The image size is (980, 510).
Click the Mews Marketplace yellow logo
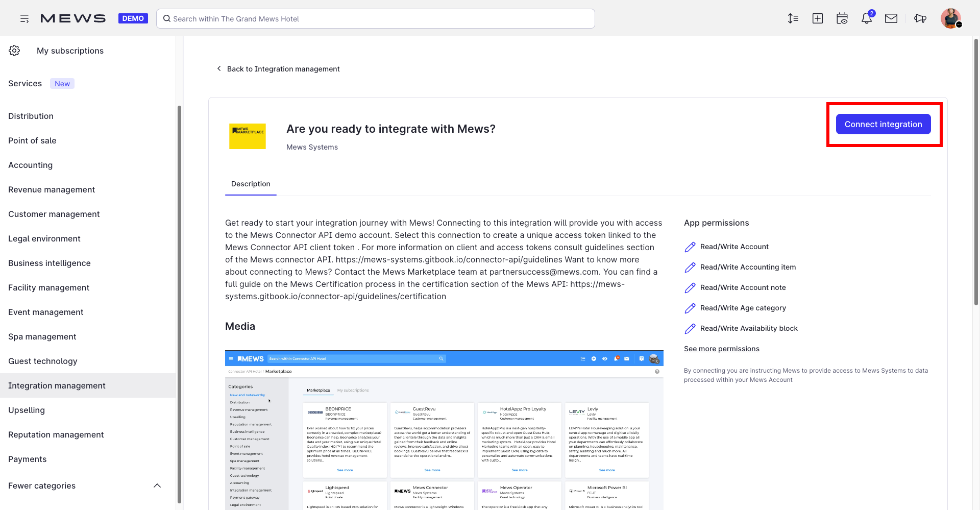[x=248, y=136]
